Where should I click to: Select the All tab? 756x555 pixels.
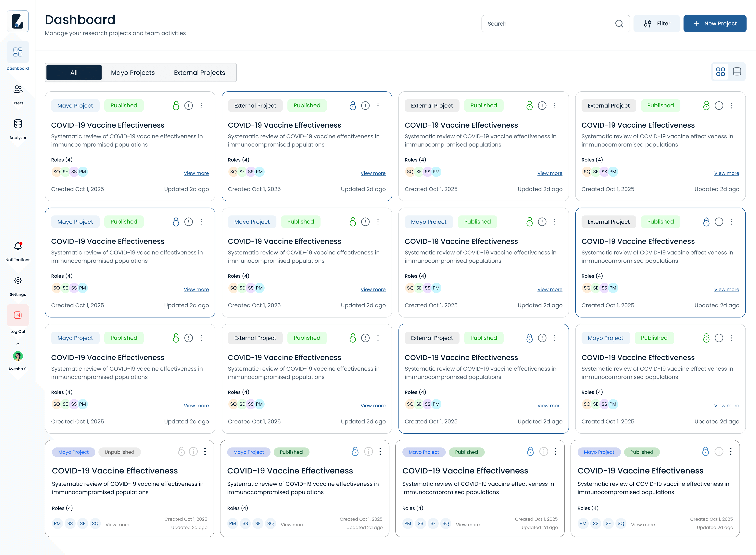tap(74, 72)
